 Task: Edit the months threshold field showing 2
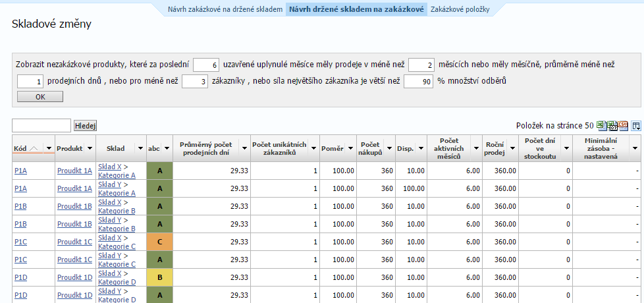point(421,65)
